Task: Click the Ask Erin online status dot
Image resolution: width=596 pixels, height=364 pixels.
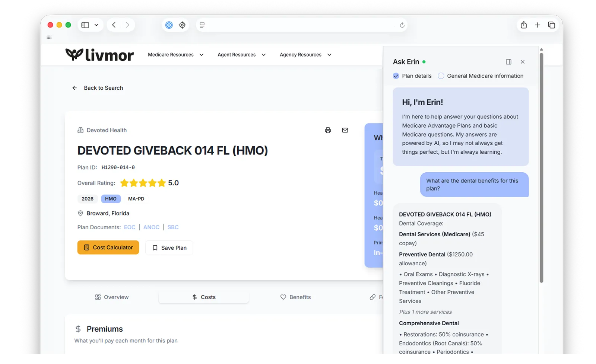Action: [424, 62]
